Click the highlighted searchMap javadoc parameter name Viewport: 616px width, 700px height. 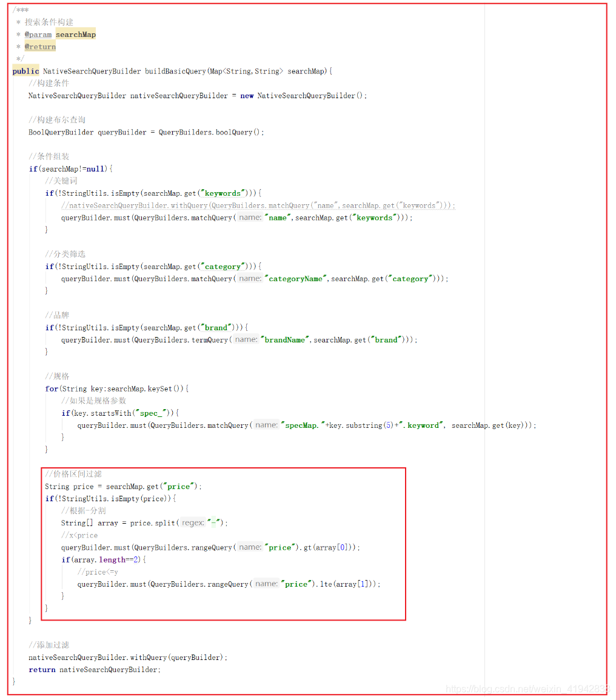[x=76, y=35]
